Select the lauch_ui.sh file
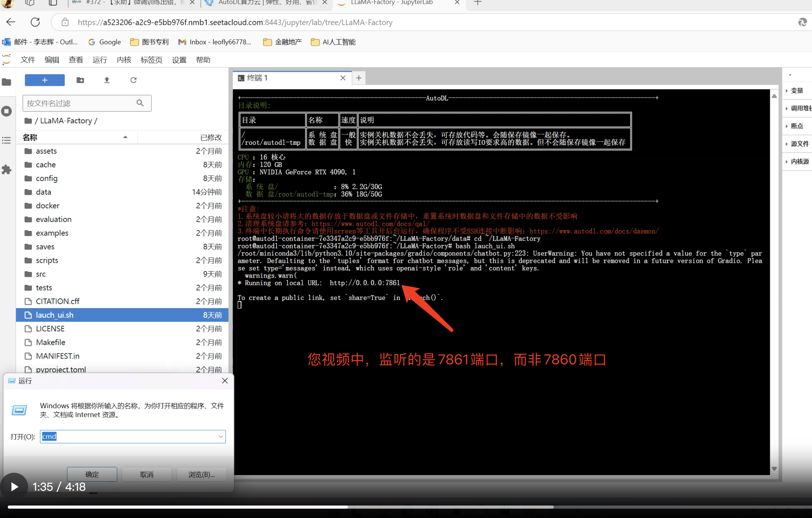812x518 pixels. pyautogui.click(x=122, y=315)
